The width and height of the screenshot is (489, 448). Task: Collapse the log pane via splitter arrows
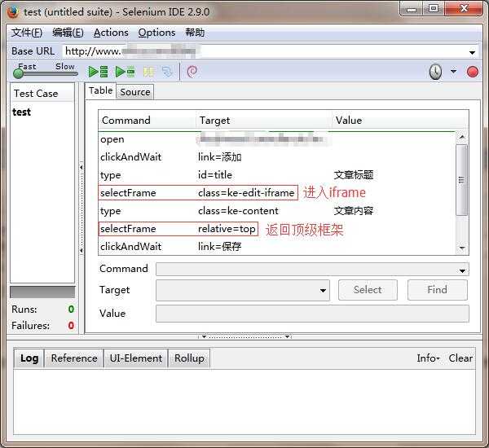coord(245,336)
